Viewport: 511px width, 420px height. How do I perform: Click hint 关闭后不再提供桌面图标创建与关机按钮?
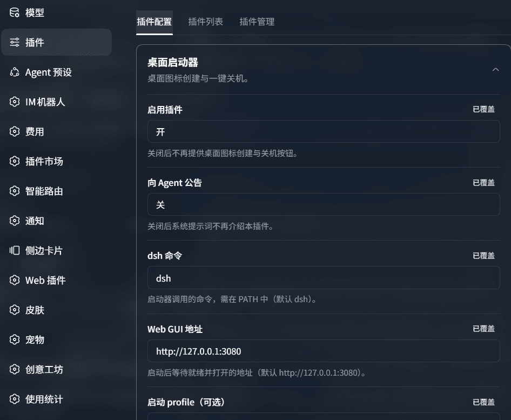(x=223, y=154)
